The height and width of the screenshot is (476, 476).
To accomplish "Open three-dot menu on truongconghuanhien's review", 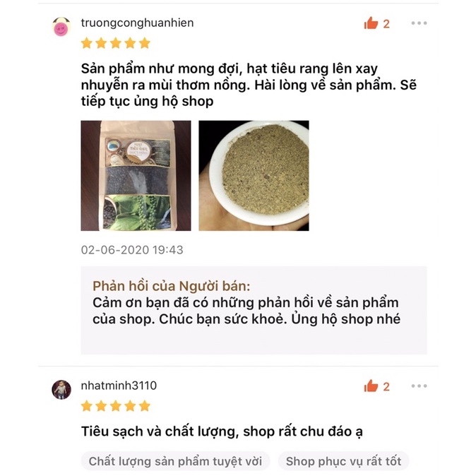I will click(419, 23).
